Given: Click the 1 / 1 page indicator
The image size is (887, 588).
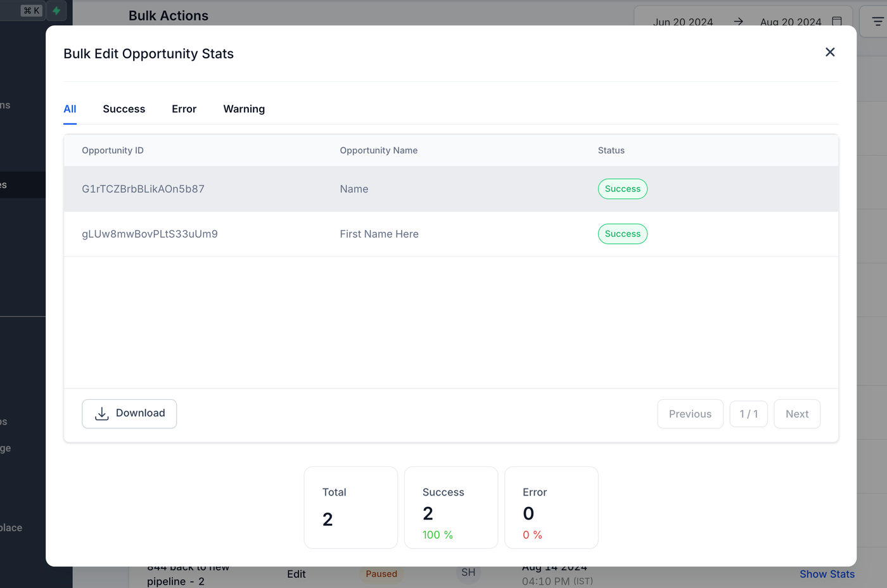Looking at the screenshot, I should coord(748,414).
